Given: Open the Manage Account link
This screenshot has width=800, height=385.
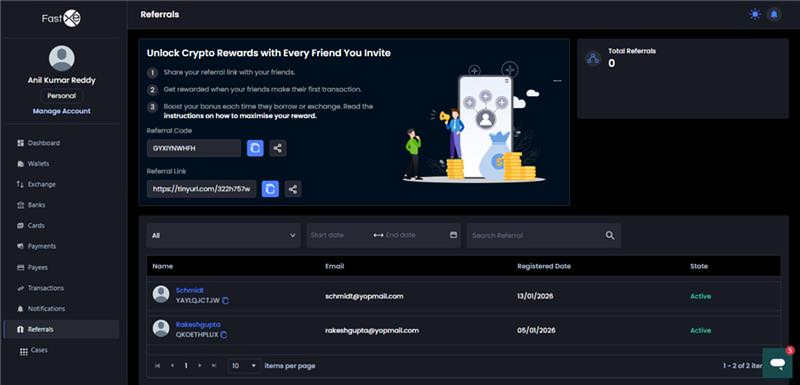Looking at the screenshot, I should coord(62,111).
